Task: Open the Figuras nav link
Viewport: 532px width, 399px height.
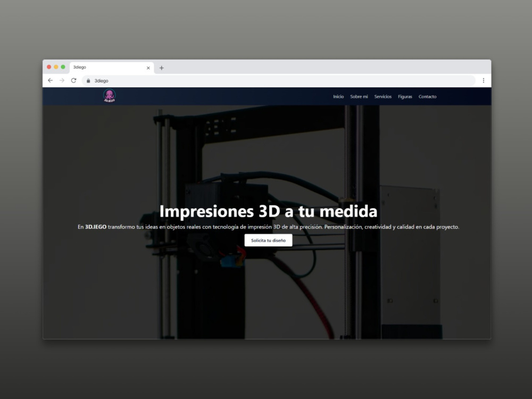Action: [405, 97]
